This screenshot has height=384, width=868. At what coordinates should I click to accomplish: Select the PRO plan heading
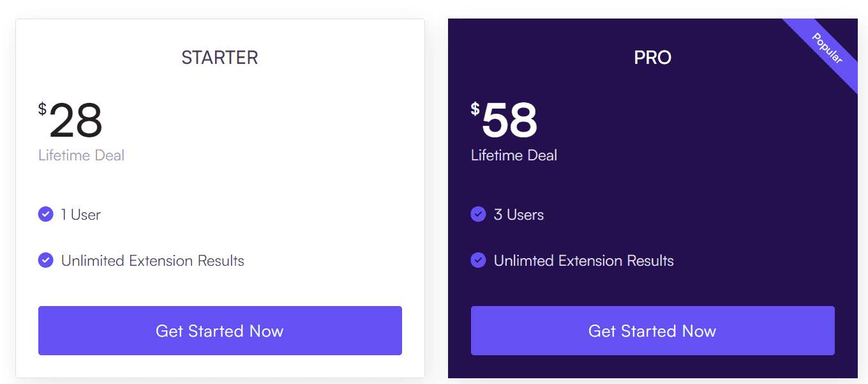[652, 58]
